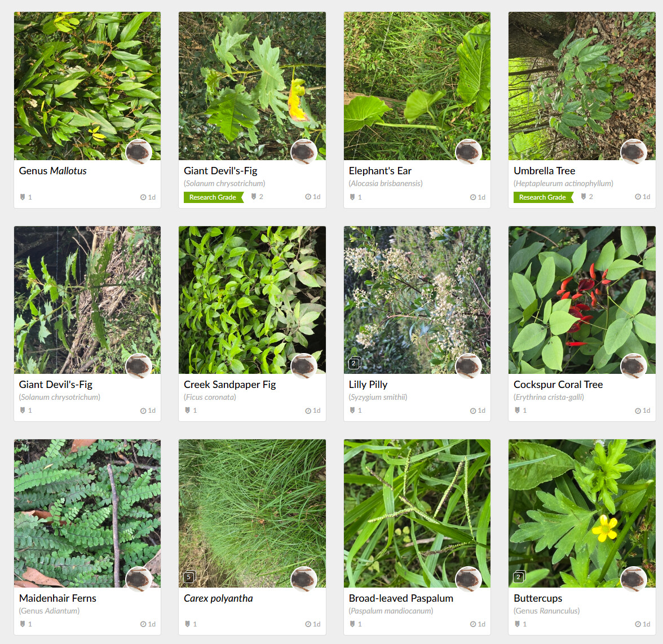Click the observer avatar on Cockspur Coral Tree
663x644 pixels.
633,366
